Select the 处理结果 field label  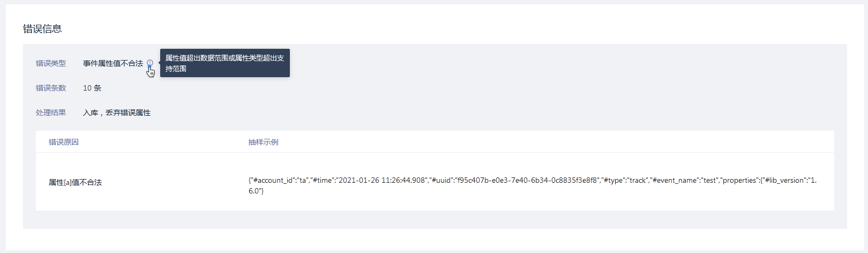pyautogui.click(x=51, y=113)
